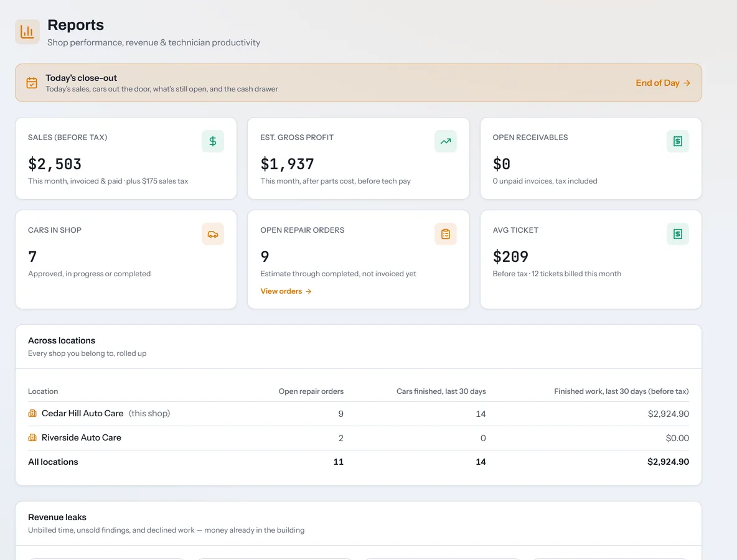This screenshot has height=560, width=737.
Task: Click the calendar icon in Today's close-out banner
Action: point(32,83)
